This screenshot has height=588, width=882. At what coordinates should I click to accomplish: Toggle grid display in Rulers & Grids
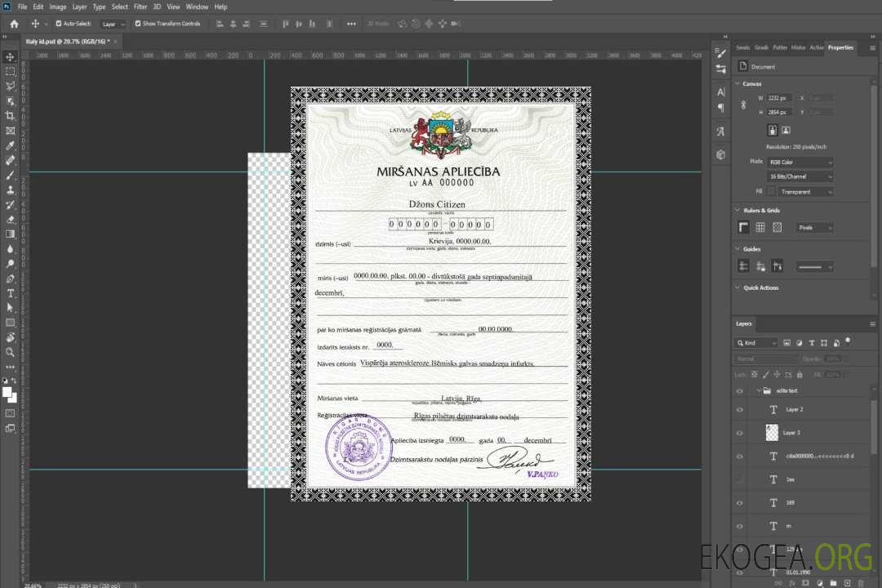pyautogui.click(x=760, y=227)
